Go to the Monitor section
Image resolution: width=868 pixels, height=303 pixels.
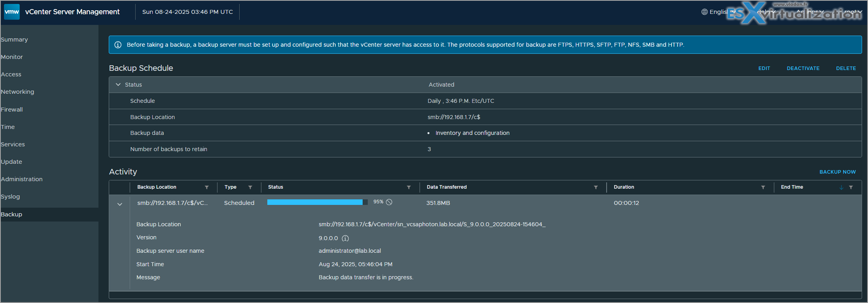(x=12, y=57)
